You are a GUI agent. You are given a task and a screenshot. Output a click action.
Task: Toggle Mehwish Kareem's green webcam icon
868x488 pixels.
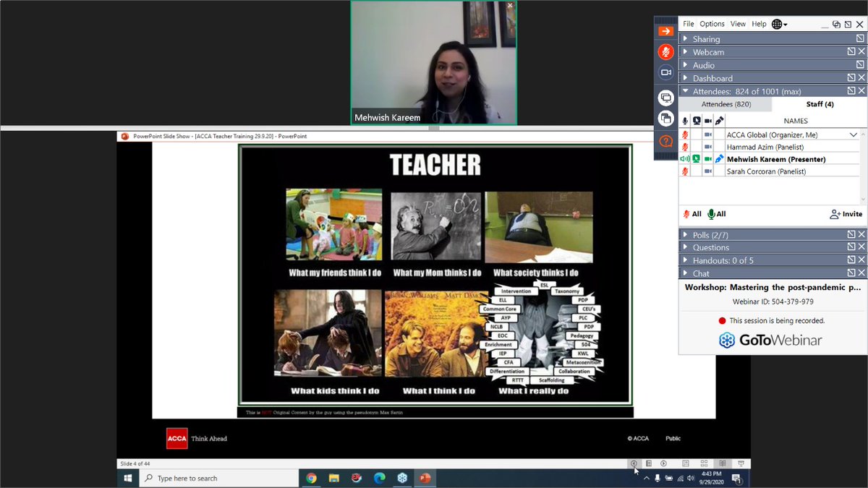point(708,159)
